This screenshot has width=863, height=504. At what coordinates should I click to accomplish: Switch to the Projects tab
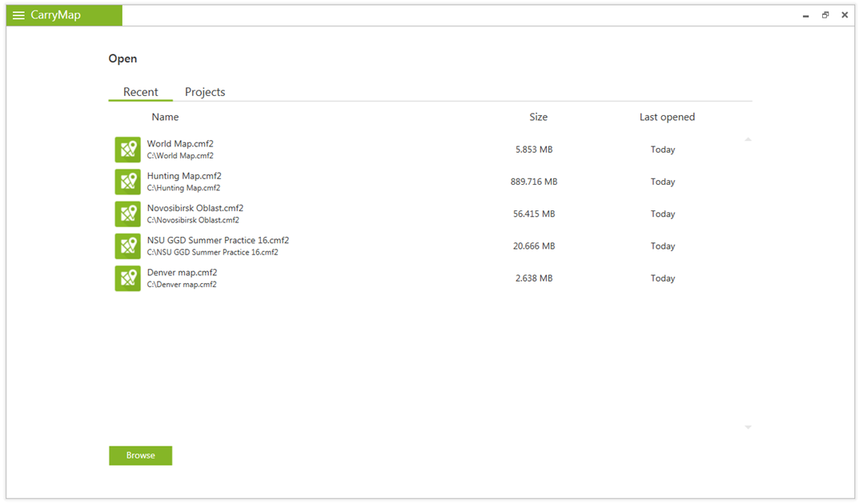click(x=205, y=92)
